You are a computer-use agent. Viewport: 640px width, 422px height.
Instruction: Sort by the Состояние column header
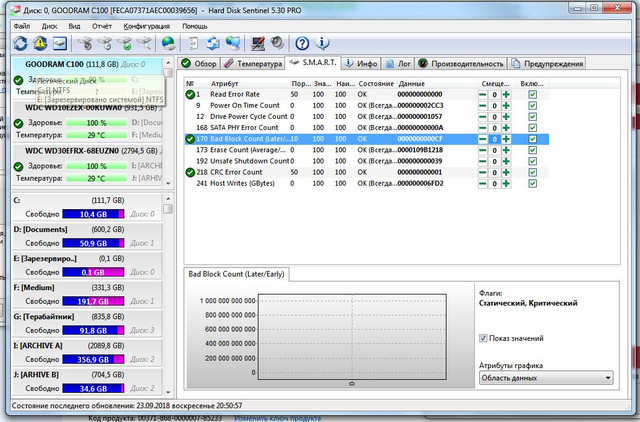pyautogui.click(x=376, y=83)
